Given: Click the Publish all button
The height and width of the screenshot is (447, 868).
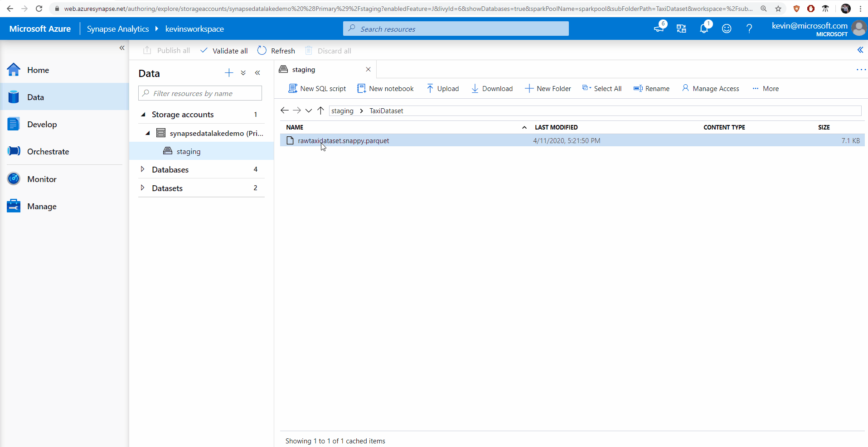Looking at the screenshot, I should 166,51.
